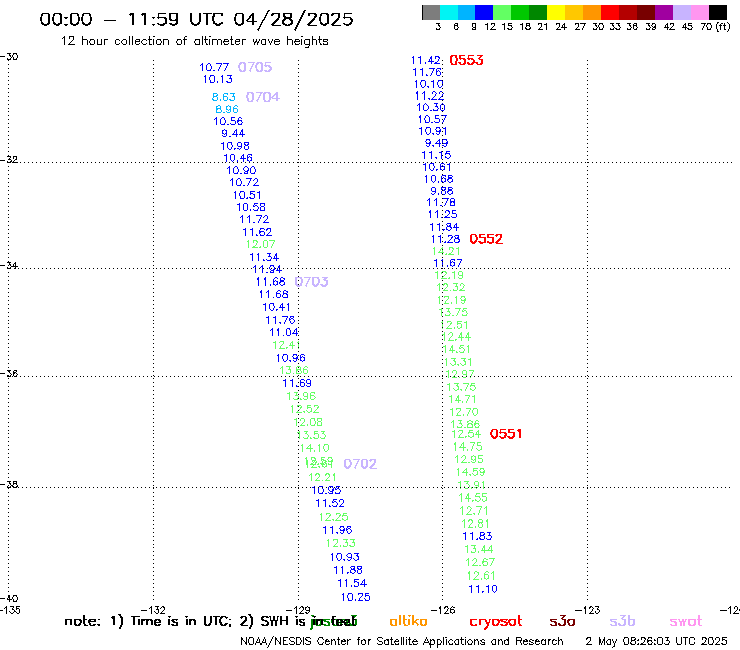Click the cryosat time label 0551
The width and height of the screenshot is (740, 650).
click(x=506, y=434)
